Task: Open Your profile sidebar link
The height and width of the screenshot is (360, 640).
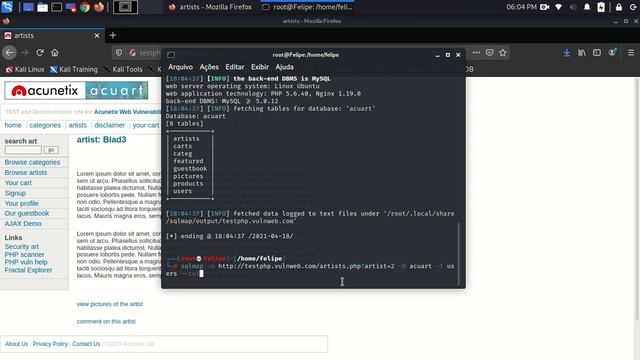Action: pos(21,203)
